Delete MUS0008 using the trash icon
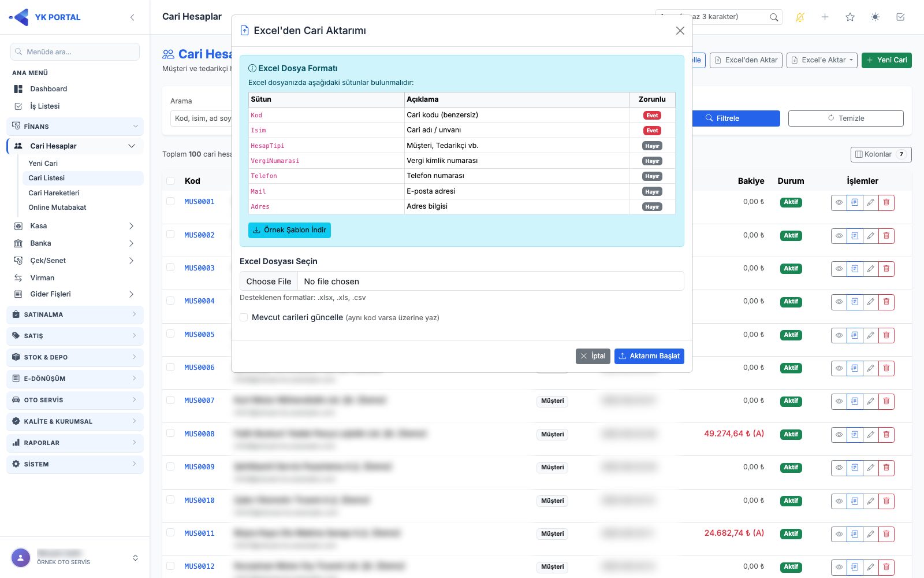Screen dimensions: 924x578 886,435
